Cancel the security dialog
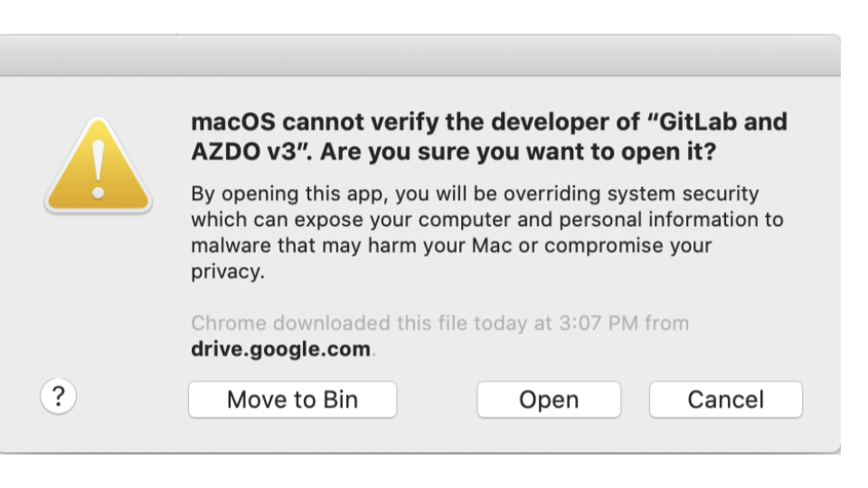The image size is (868, 488). pos(726,399)
